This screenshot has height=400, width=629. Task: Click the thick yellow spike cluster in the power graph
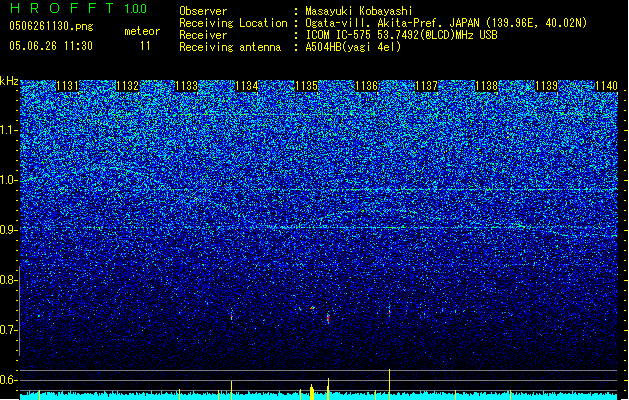click(x=312, y=392)
